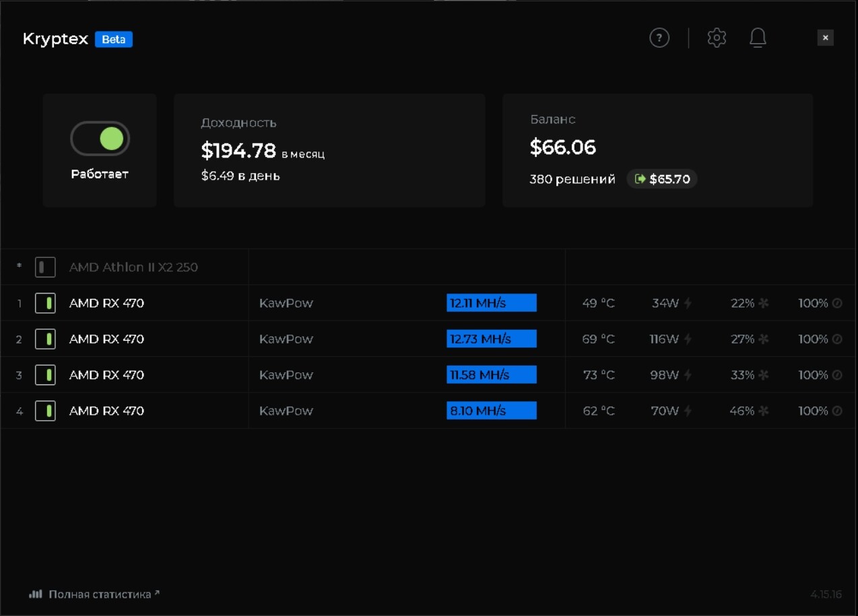Click AMD RX 470 name in the 69 °C row
Viewport: 858px width, 616px height.
coord(106,339)
